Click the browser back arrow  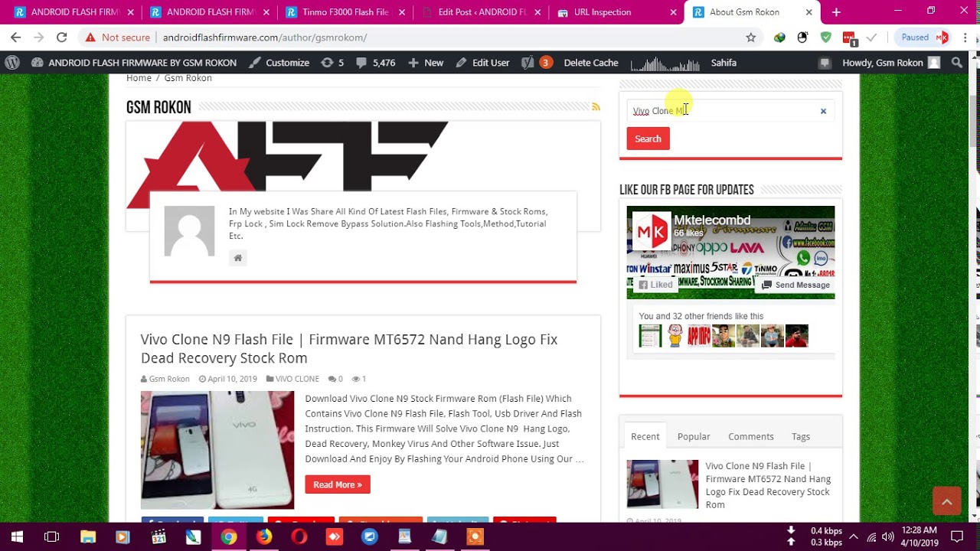(x=15, y=37)
